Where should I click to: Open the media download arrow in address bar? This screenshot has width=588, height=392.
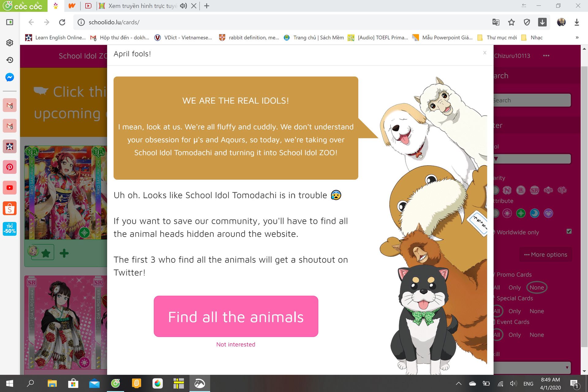542,22
